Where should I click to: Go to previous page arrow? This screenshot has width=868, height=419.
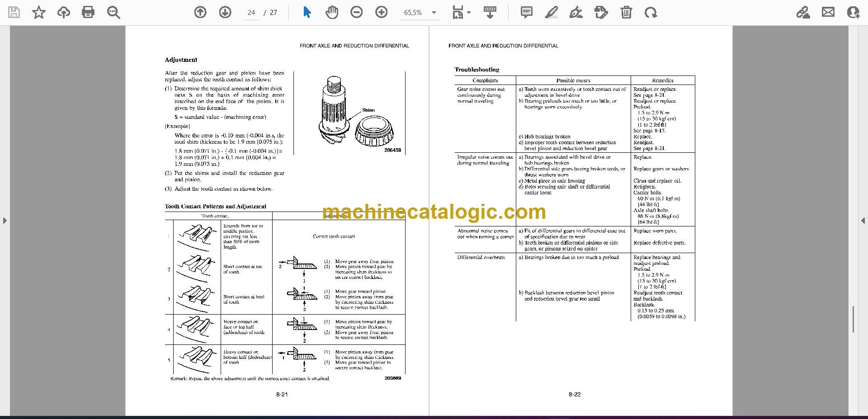200,13
